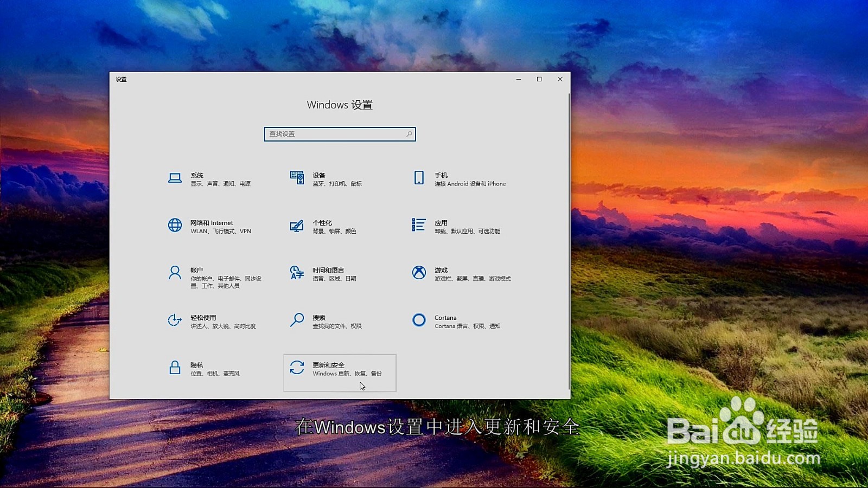Click the 帐户 description about 电子邮件
This screenshot has width=868, height=488.
pos(226,282)
